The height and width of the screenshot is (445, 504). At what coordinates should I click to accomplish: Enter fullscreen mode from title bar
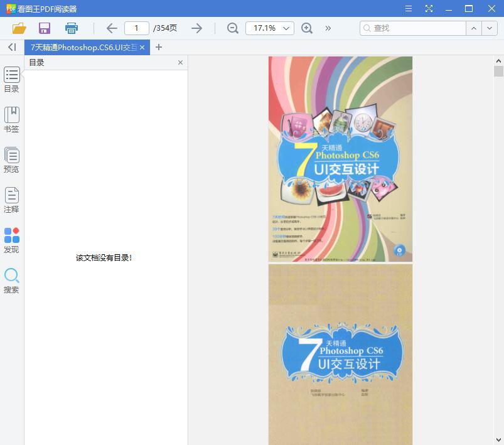[x=429, y=8]
